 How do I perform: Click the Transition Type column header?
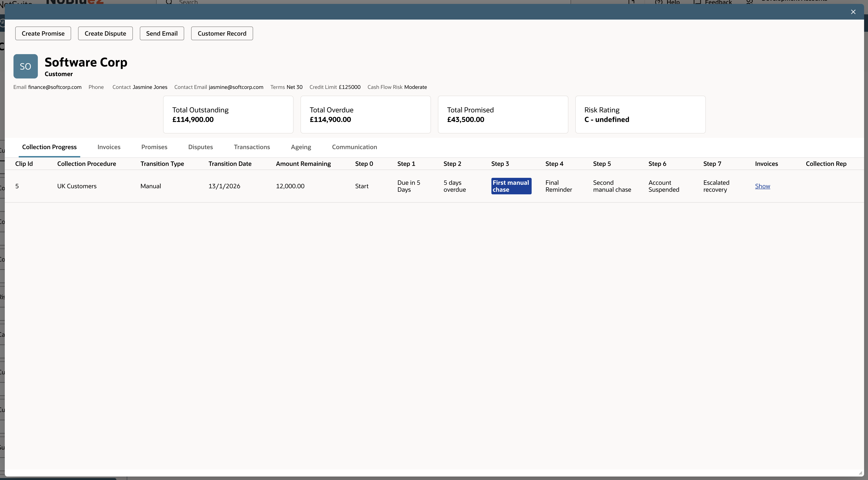tap(162, 164)
